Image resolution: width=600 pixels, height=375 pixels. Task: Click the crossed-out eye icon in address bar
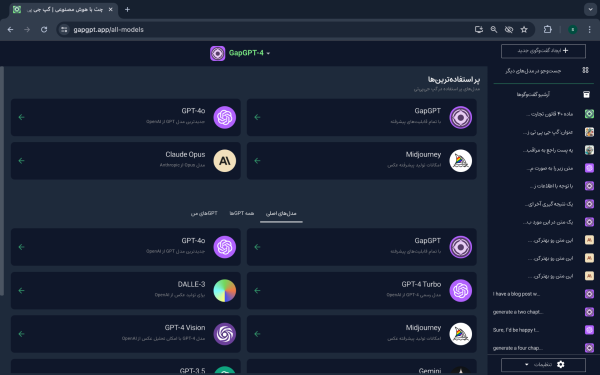pyautogui.click(x=509, y=29)
